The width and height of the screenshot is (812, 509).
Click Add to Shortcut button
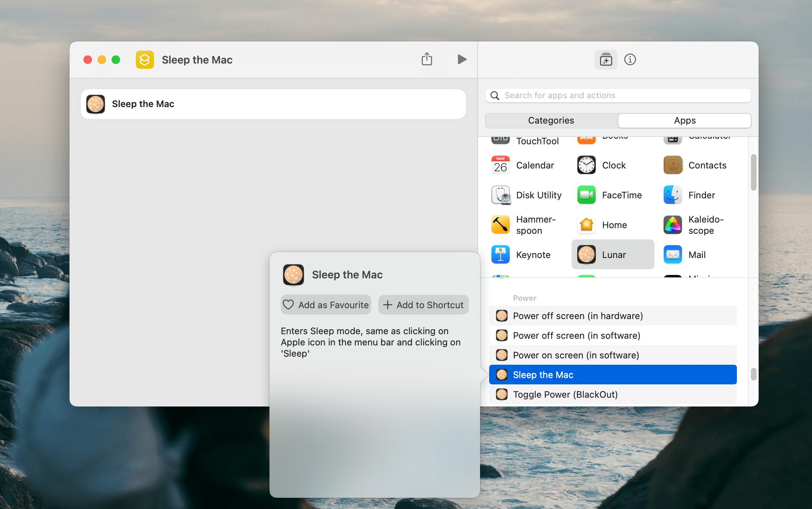click(x=423, y=305)
